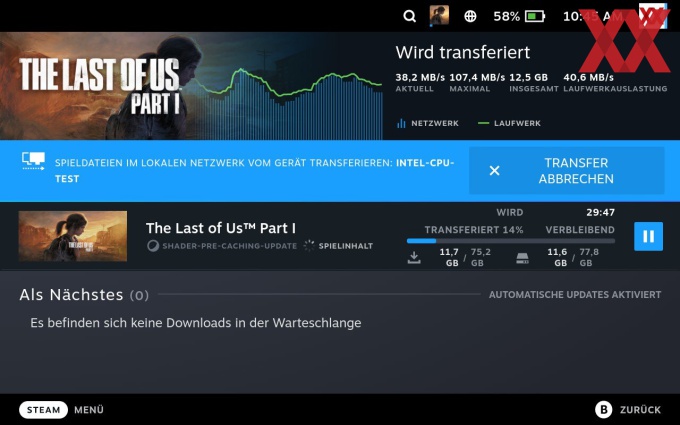Click the 107,4 MB/s Maximal value

[477, 77]
